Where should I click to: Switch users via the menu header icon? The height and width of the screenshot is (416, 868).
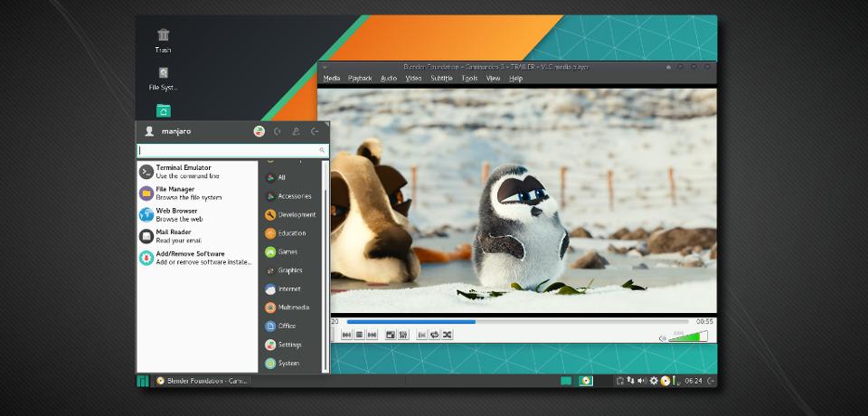pos(297,131)
